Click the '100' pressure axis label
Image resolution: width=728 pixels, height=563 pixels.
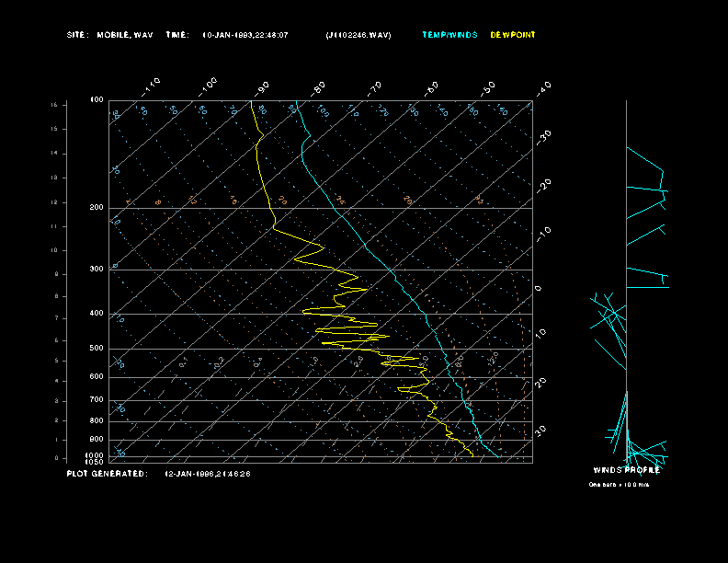(x=97, y=100)
